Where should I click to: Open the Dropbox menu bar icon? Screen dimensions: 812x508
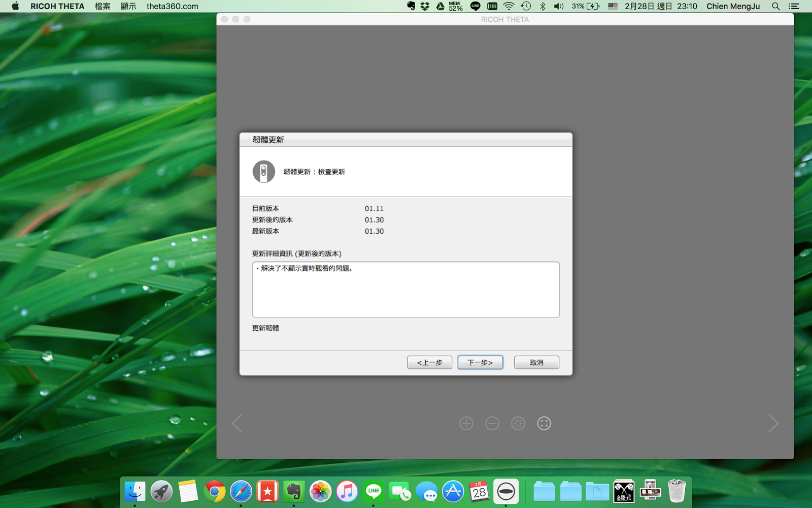(x=425, y=6)
